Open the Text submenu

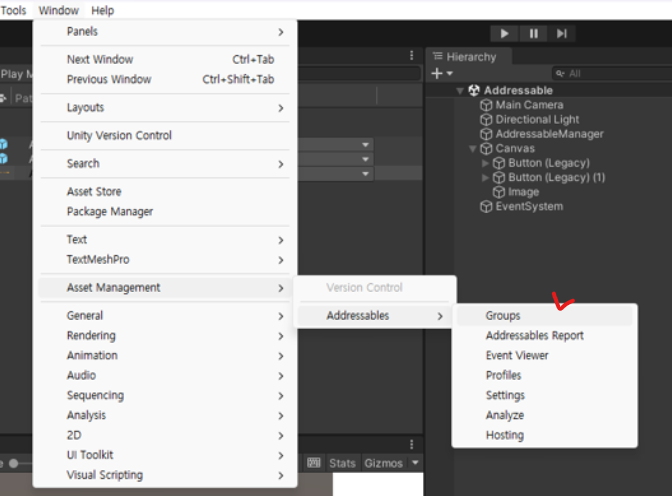coord(165,240)
